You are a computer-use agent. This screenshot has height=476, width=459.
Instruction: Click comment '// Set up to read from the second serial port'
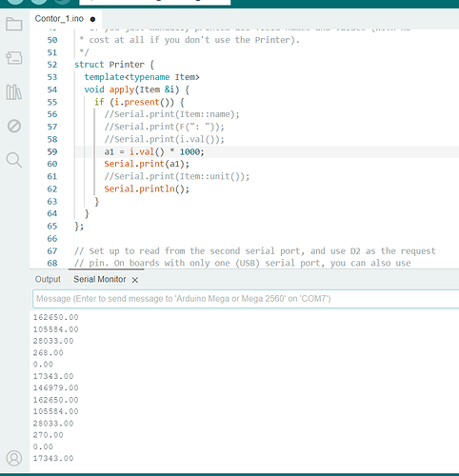click(255, 251)
